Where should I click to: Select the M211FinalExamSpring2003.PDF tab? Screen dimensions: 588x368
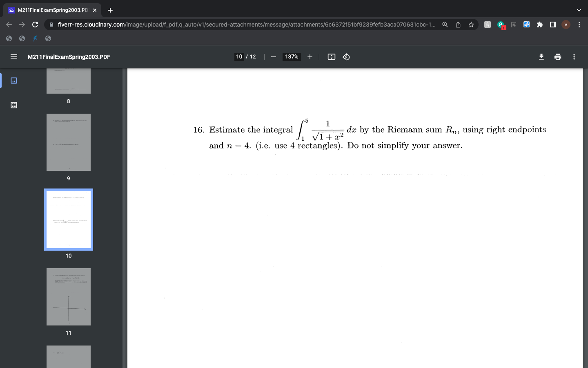tap(53, 10)
